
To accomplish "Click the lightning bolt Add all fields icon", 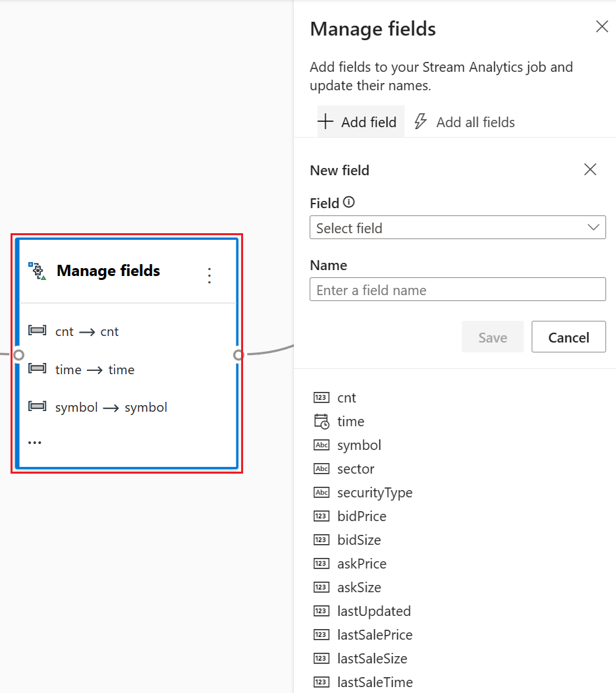I will pos(420,122).
